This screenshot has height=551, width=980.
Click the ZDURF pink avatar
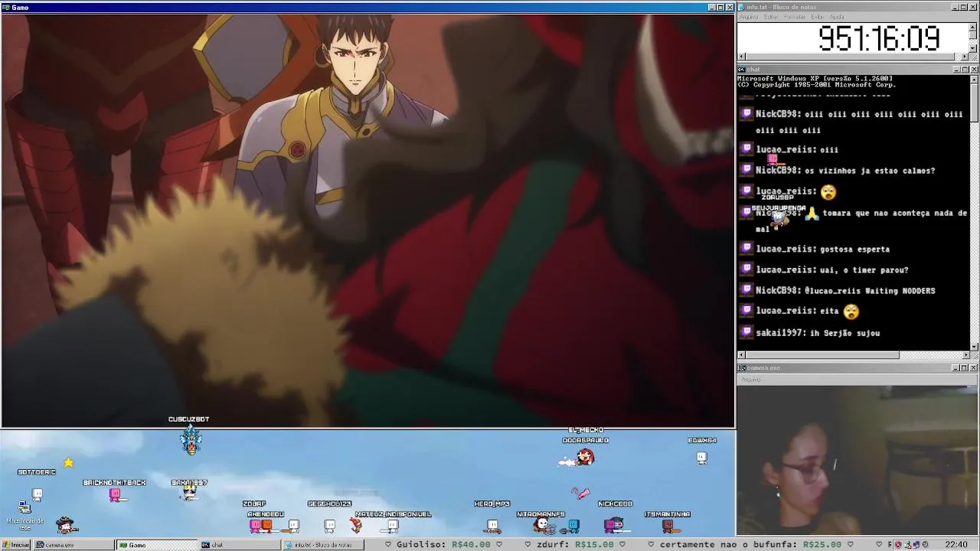point(255,525)
